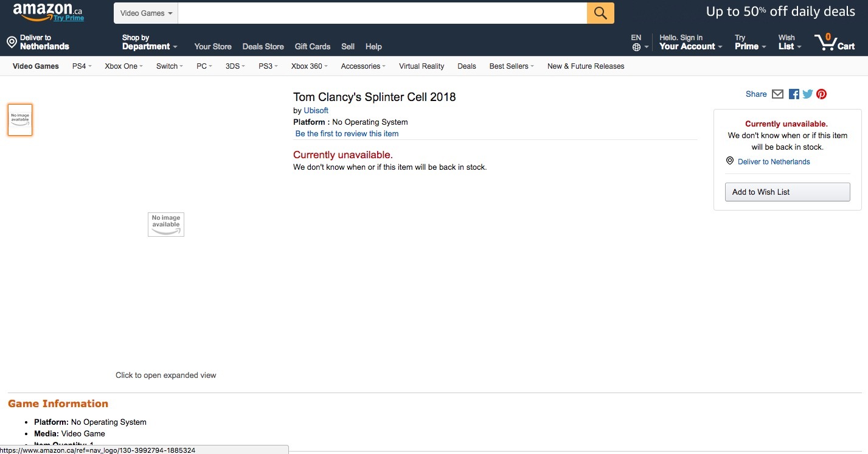Select the small No image available thumbnail

pyautogui.click(x=20, y=120)
